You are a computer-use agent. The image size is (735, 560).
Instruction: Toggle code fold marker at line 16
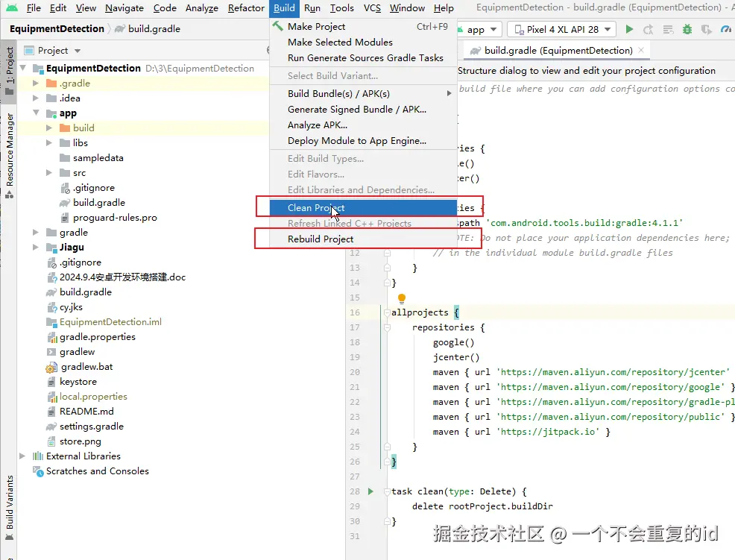pyautogui.click(x=387, y=312)
